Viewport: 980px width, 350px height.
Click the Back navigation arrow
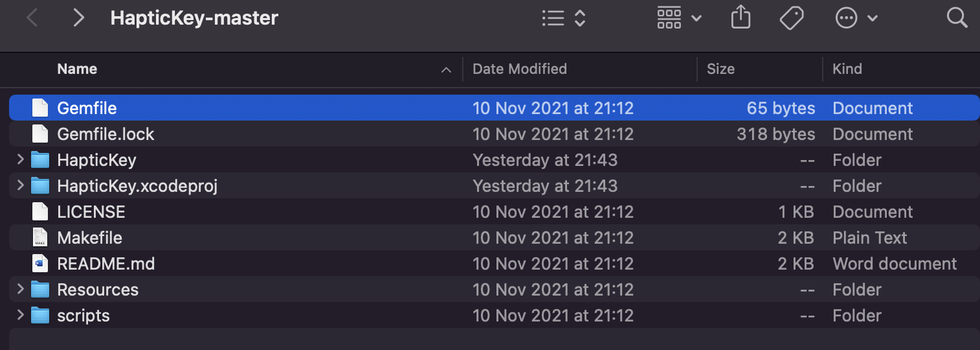pyautogui.click(x=32, y=18)
